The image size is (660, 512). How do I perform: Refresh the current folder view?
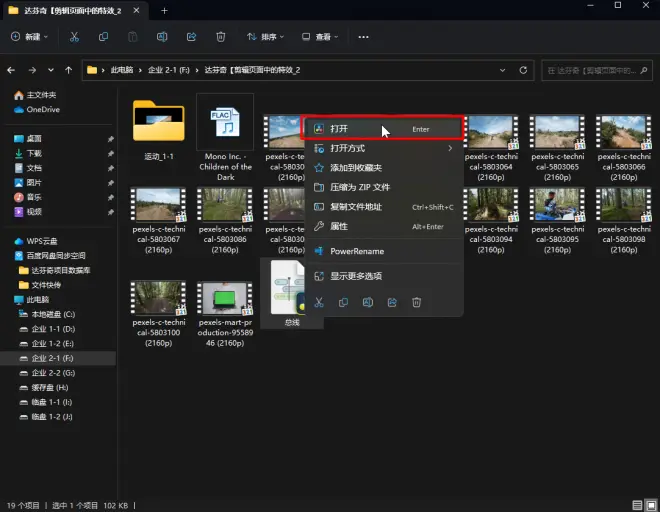pyautogui.click(x=525, y=71)
